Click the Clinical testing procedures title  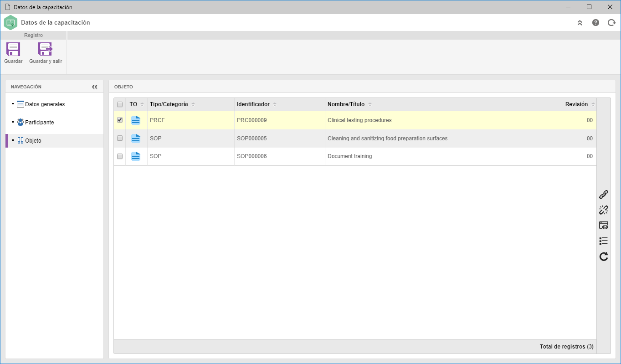tap(359, 120)
